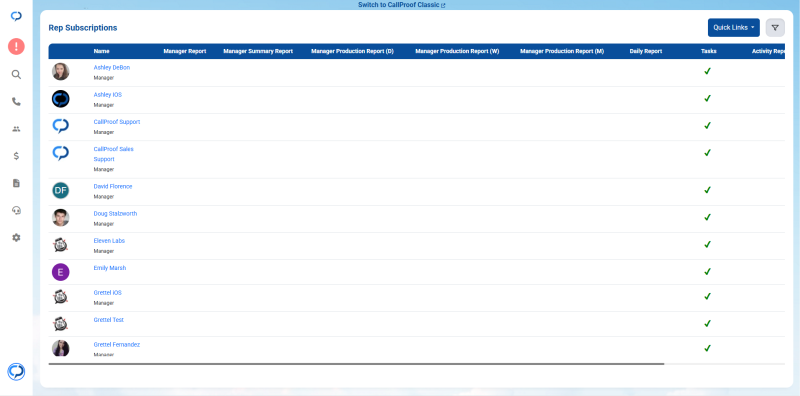Click the filter funnel button
The image size is (800, 396).
775,28
